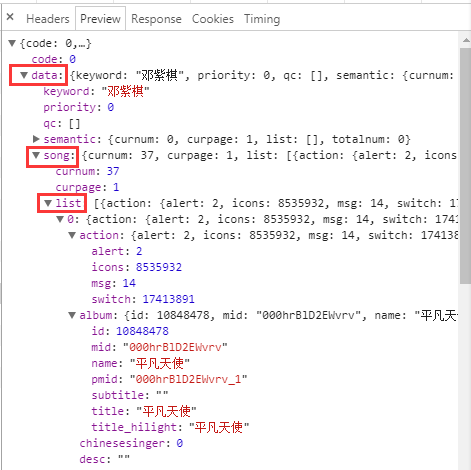Click the vertical scrollbar thumb
471x470 pixels.
[x=465, y=166]
